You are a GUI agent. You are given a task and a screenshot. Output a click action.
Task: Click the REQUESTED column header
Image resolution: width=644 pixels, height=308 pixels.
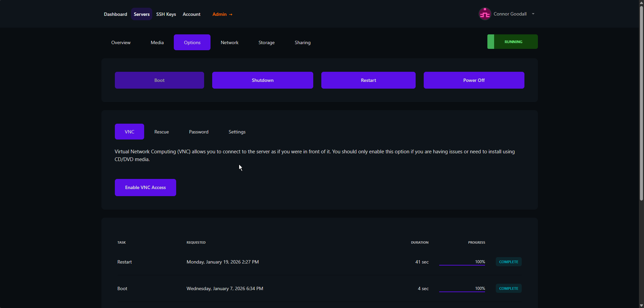pyautogui.click(x=196, y=242)
